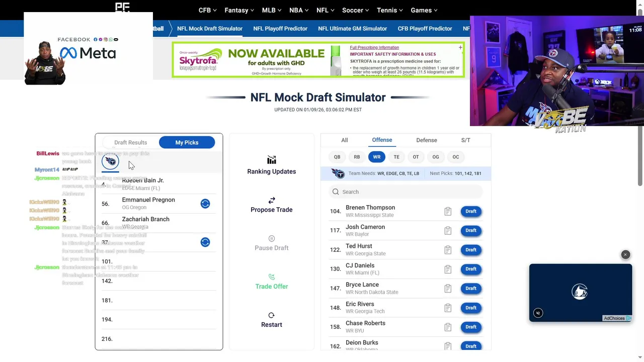Screen dimensions: 644x362
Task: Click the Trade Offer phone icon
Action: click(272, 277)
